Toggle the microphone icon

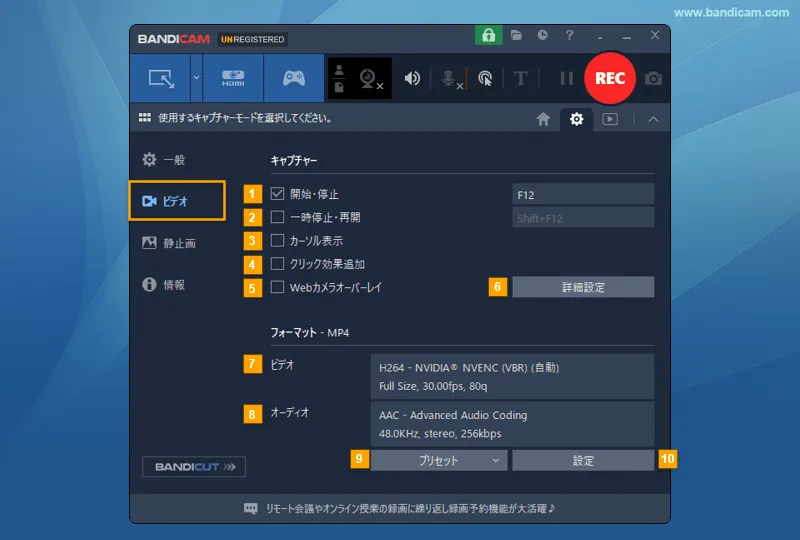(x=451, y=79)
